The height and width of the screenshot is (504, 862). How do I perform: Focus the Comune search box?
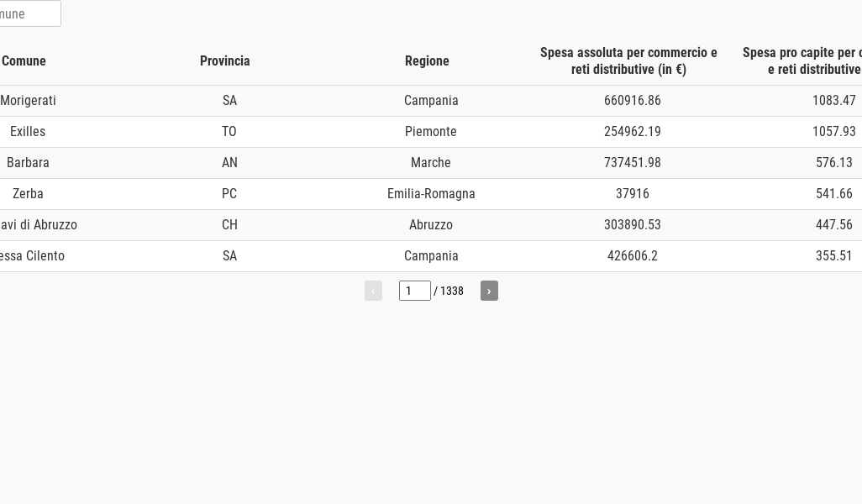(x=28, y=13)
